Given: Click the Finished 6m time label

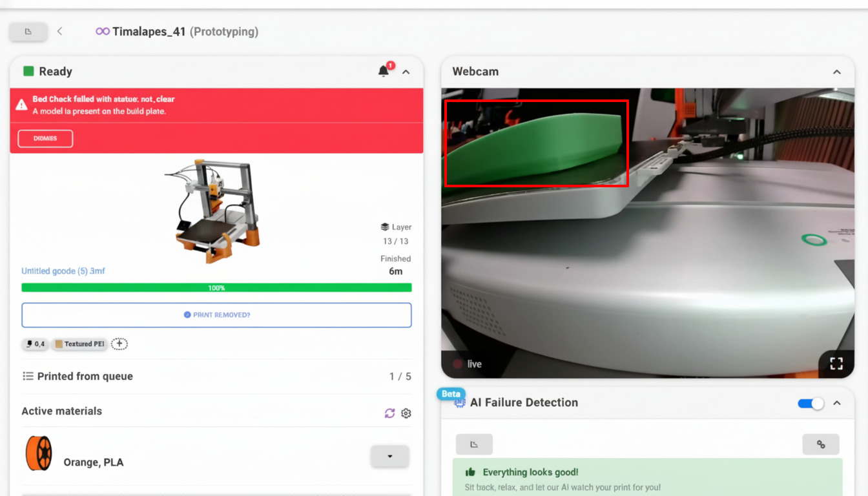Looking at the screenshot, I should (396, 265).
